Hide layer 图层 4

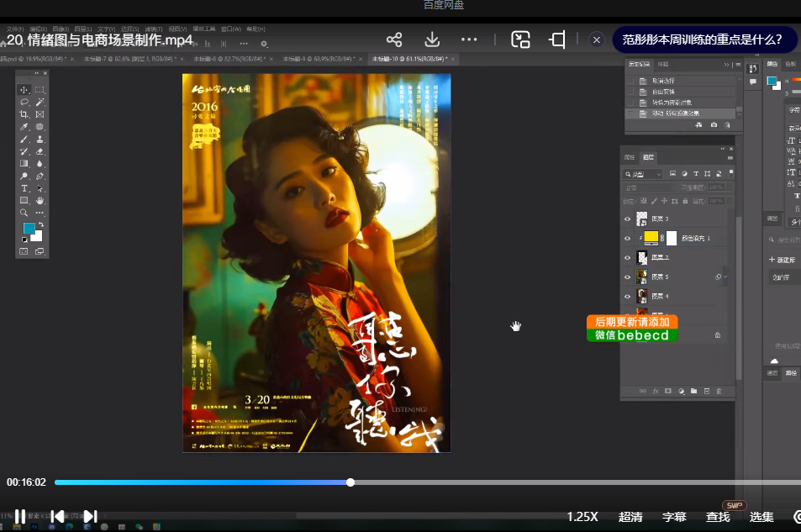[x=627, y=297]
